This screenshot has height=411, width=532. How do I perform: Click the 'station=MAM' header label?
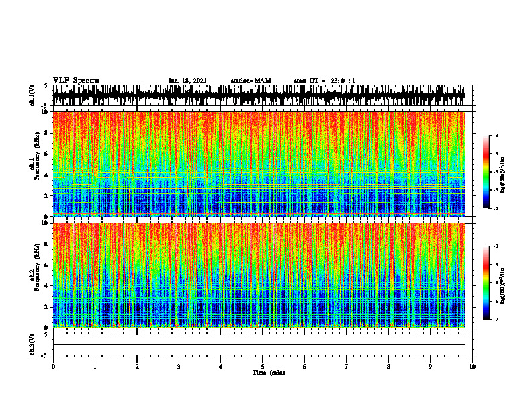pos(251,81)
